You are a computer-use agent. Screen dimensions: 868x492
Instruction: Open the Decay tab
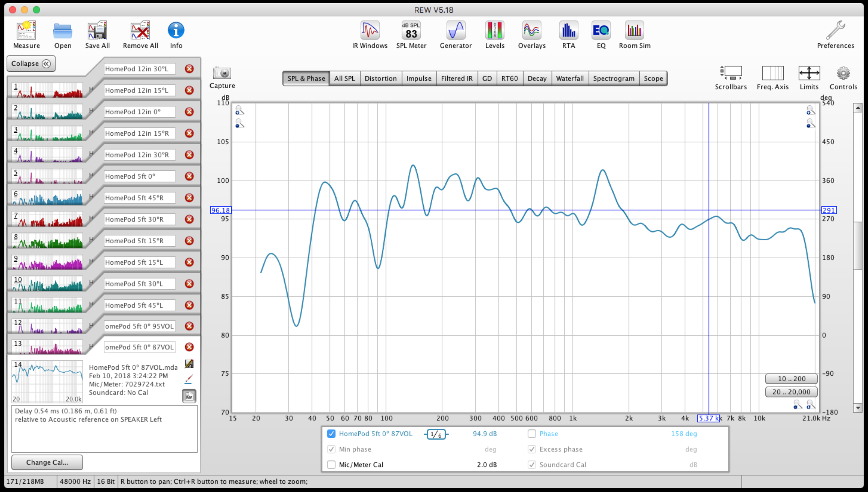(537, 78)
